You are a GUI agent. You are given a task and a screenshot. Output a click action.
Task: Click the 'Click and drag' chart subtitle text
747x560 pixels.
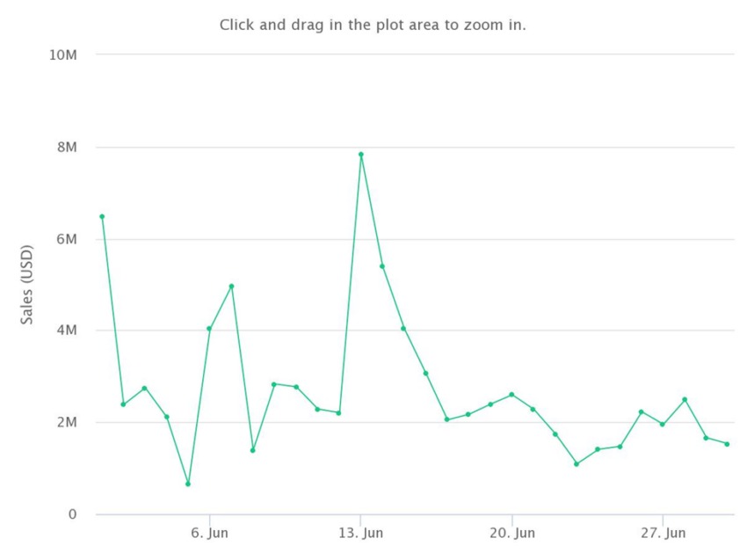[373, 25]
